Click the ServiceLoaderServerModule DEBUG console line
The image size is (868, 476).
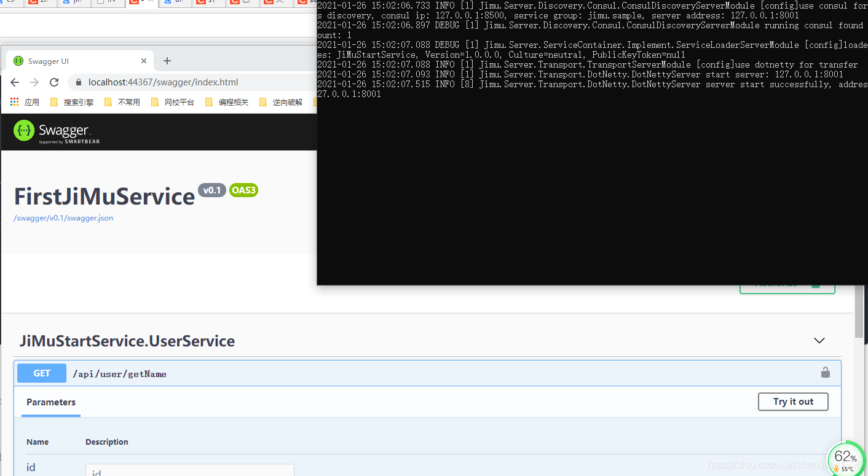[593, 45]
